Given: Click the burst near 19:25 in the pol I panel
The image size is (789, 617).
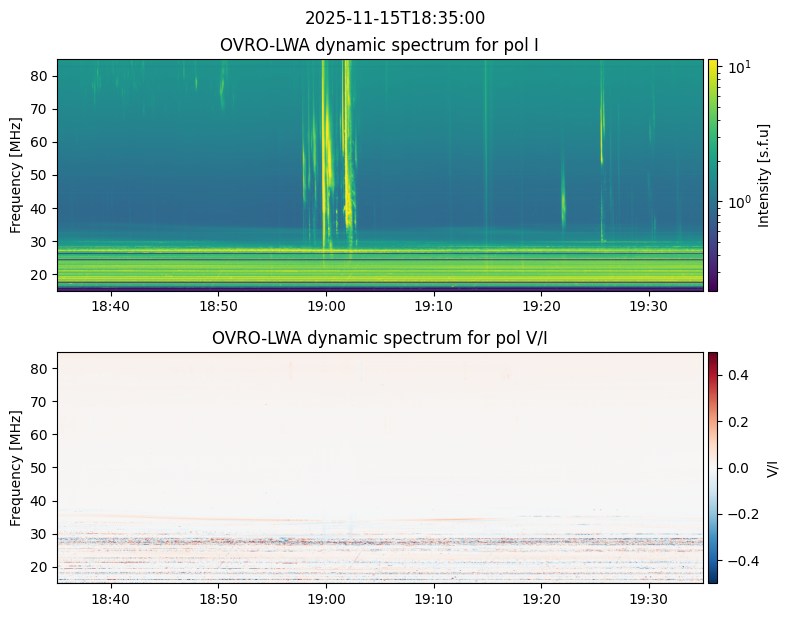Looking at the screenshot, I should [x=602, y=151].
